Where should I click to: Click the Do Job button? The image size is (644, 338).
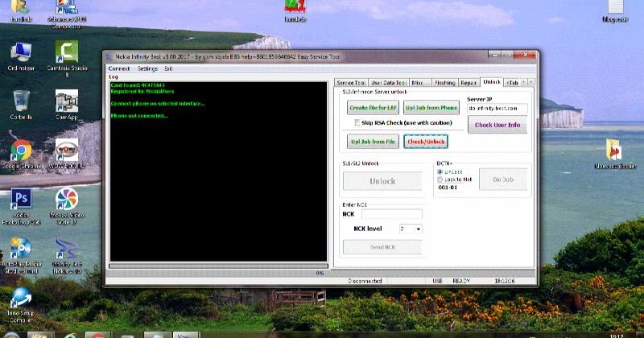[x=503, y=179]
